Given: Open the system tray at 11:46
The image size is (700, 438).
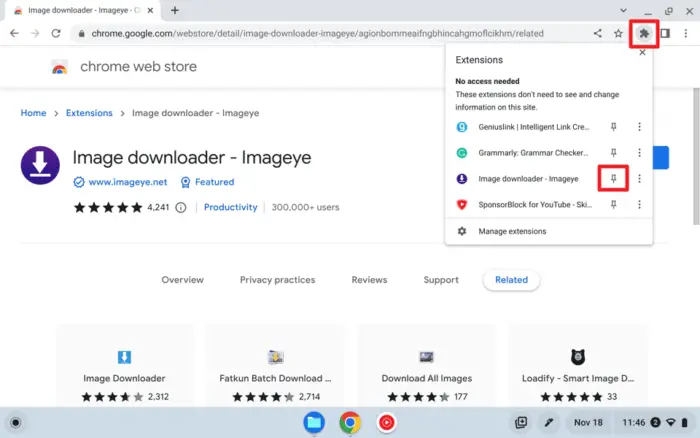Looking at the screenshot, I should pos(655,422).
